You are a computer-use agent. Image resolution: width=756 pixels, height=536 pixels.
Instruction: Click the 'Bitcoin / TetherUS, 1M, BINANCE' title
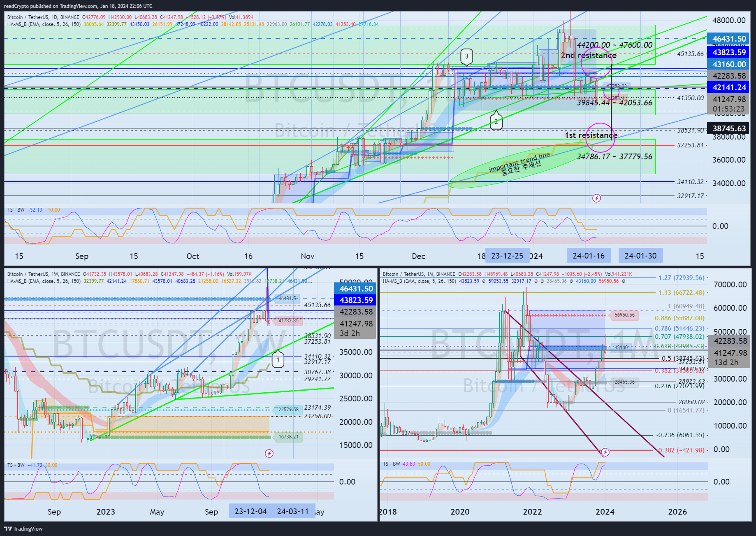pos(419,274)
